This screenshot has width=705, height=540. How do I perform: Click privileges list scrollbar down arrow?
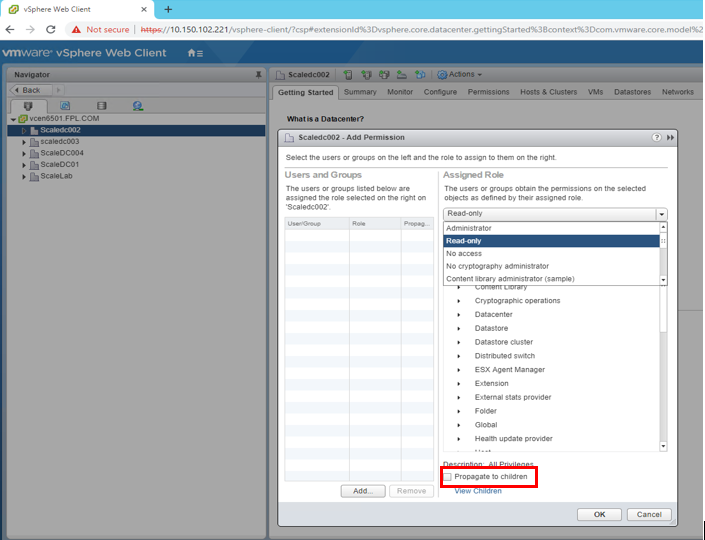[x=663, y=446]
